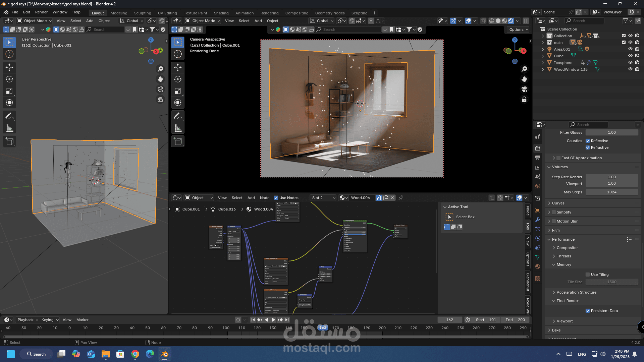Hide the Icosphere object in outliner
The width and height of the screenshot is (644, 362).
coord(630,62)
